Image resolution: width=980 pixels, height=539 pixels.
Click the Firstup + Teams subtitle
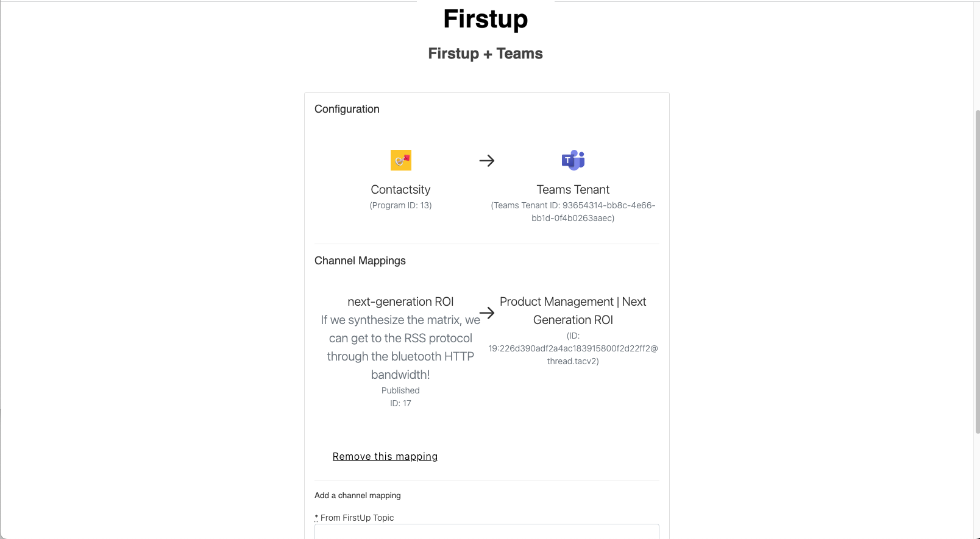click(x=486, y=54)
